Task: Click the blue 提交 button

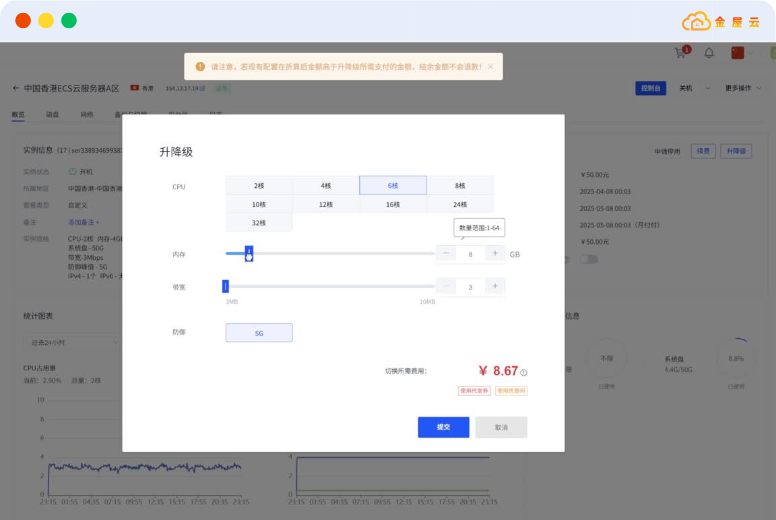Action: pyautogui.click(x=443, y=427)
